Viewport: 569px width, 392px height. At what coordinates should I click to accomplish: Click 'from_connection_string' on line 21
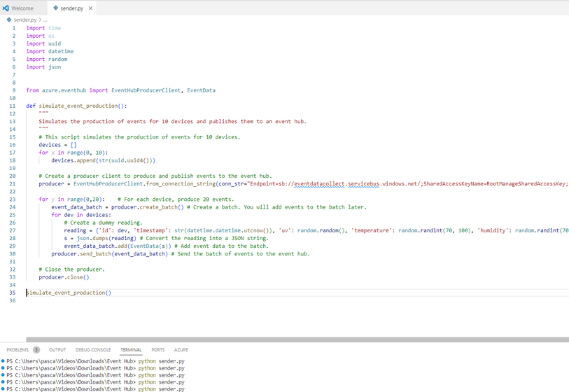[181, 183]
